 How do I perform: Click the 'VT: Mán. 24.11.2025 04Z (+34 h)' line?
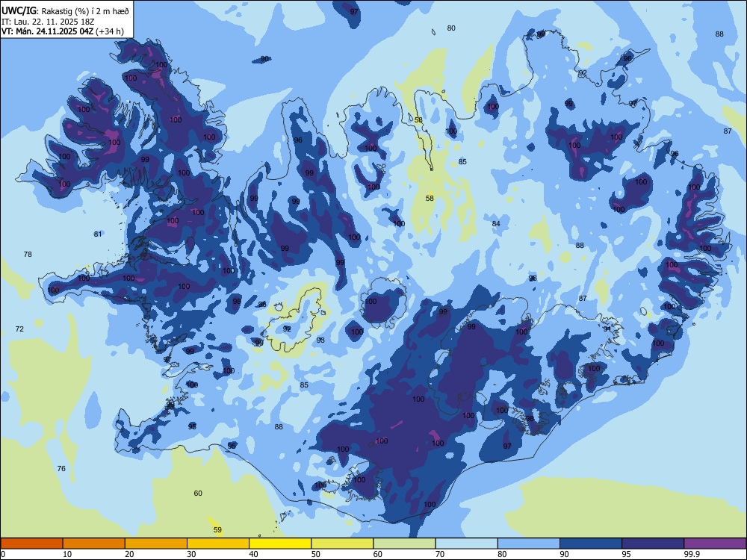pos(63,31)
